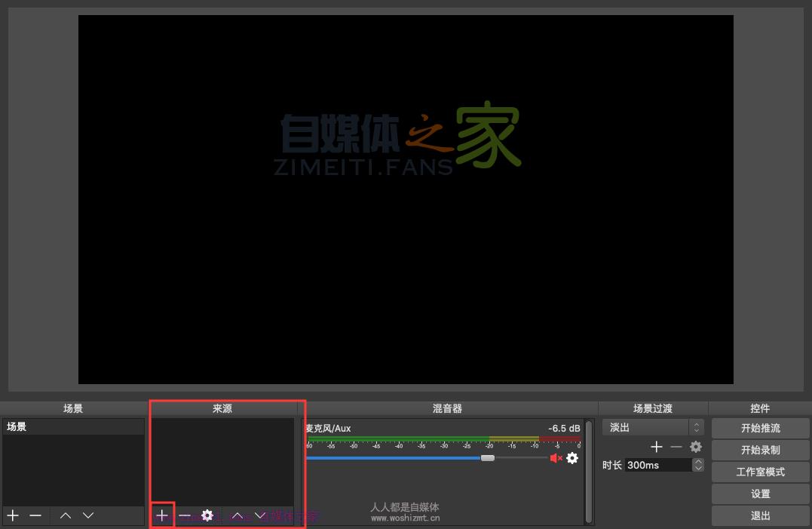
Task: Move source up in sources list
Action: pos(237,515)
